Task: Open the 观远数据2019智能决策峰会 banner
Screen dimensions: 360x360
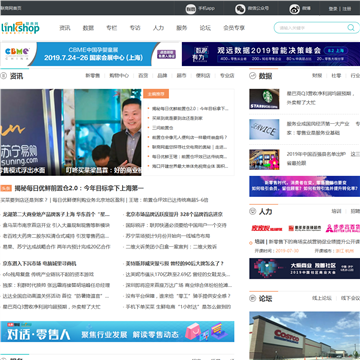Action: 271,54
